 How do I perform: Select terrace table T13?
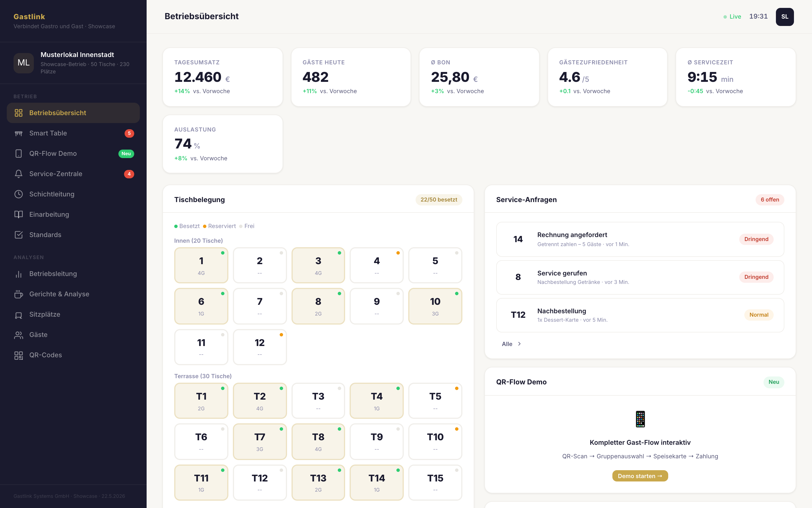tap(318, 483)
